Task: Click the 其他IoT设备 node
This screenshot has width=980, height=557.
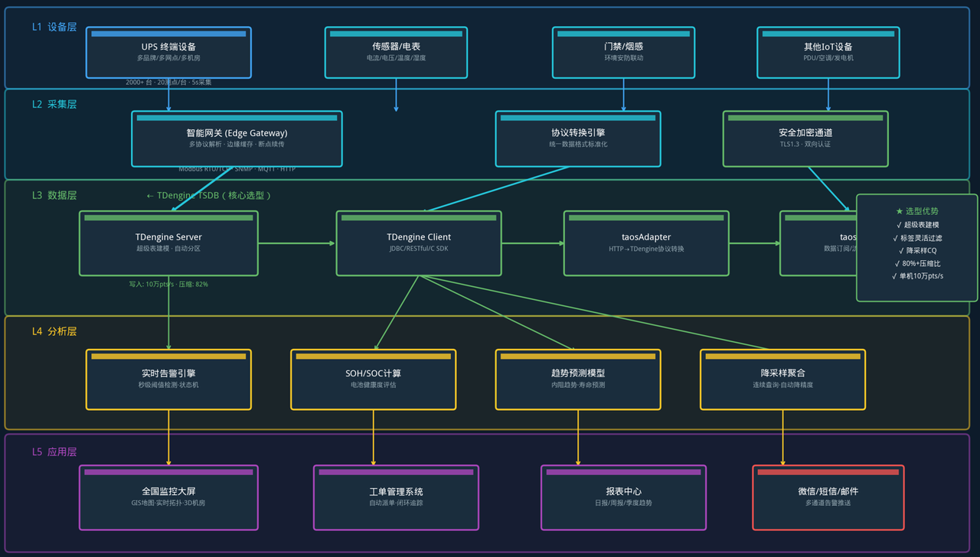Action: [828, 52]
